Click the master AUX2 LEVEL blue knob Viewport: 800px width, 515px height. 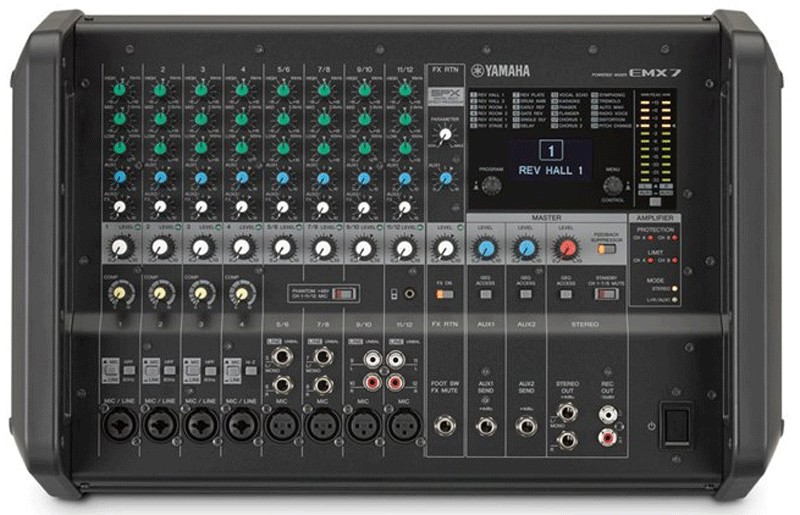coord(526,249)
